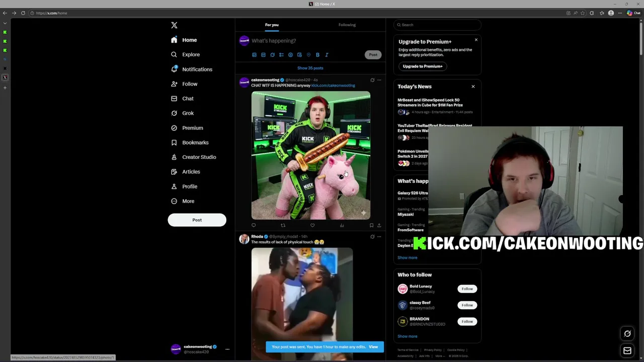The height and width of the screenshot is (362, 644).
Task: Open floating messages envelope button
Action: point(627,351)
